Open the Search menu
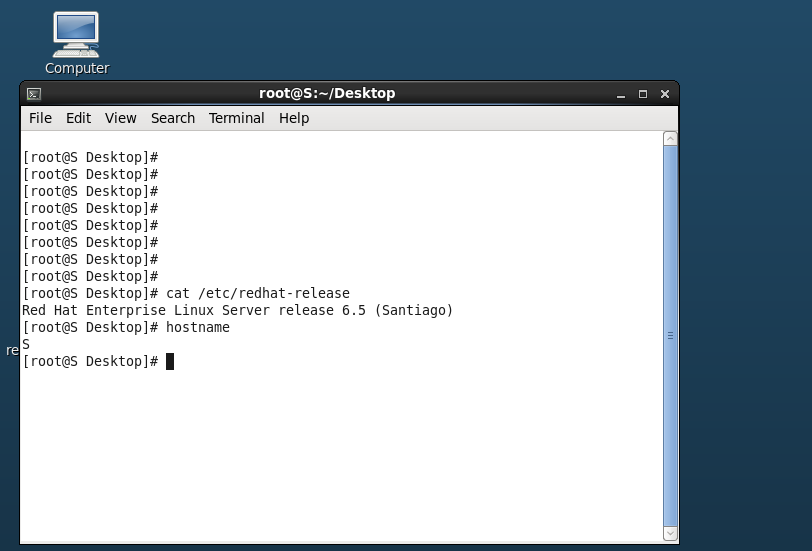The height and width of the screenshot is (551, 812). point(173,118)
